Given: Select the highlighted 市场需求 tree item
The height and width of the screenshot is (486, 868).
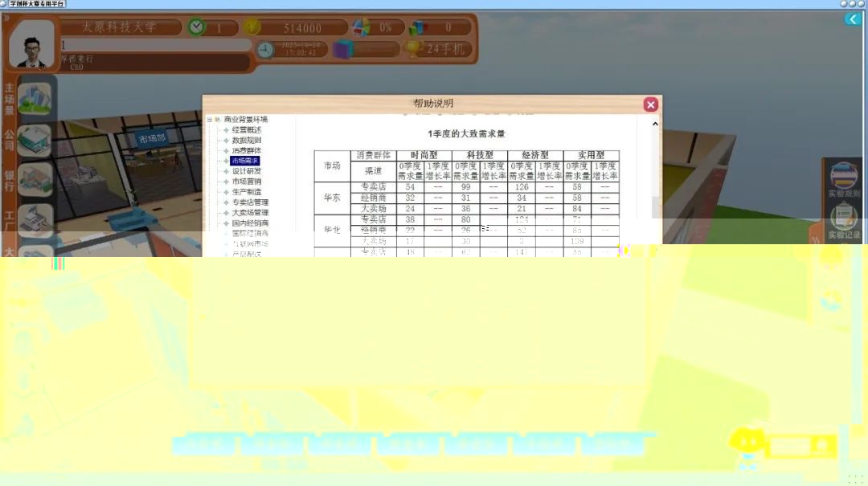Looking at the screenshot, I should click(x=244, y=161).
